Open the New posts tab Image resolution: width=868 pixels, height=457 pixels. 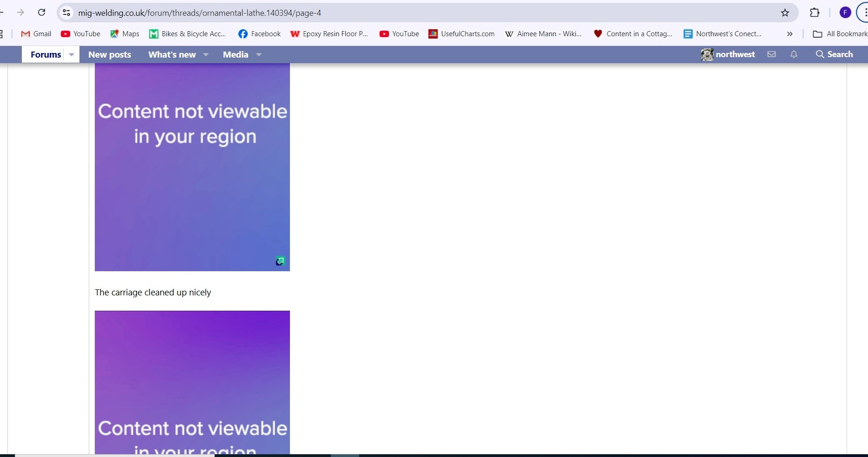click(x=110, y=54)
